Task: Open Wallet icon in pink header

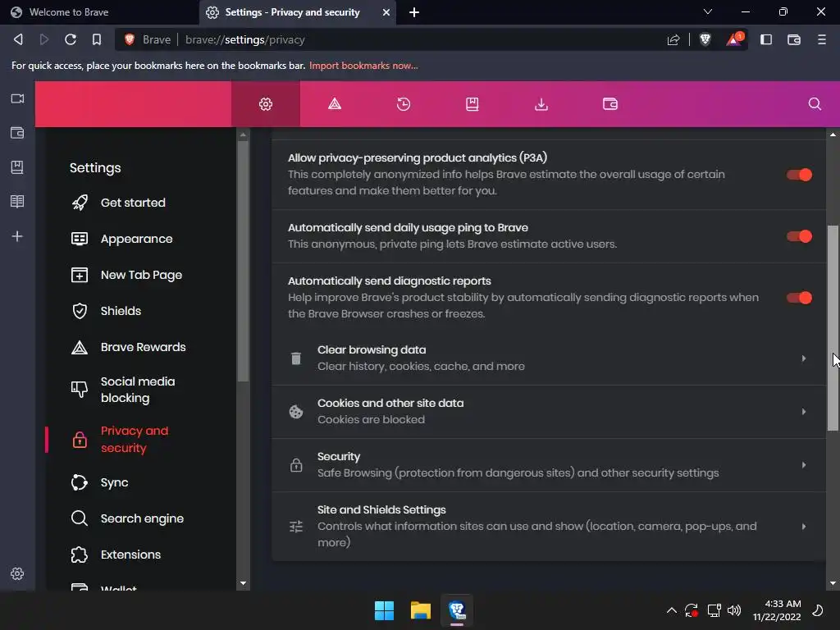Action: click(610, 104)
